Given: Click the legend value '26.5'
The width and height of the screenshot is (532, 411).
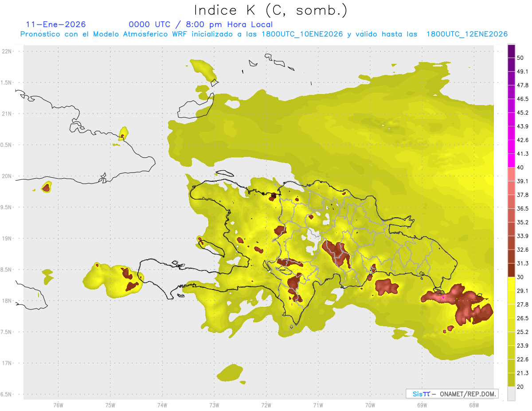Looking at the screenshot, I should [x=523, y=318].
